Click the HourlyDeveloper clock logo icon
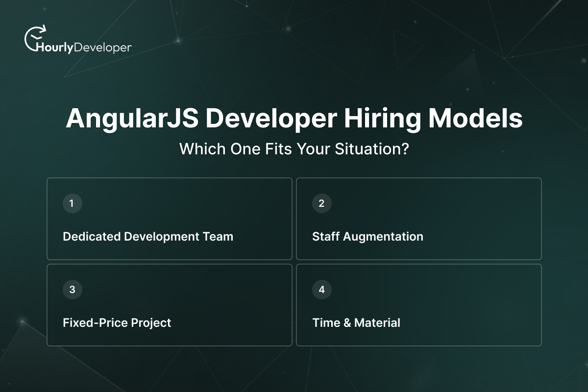 [36, 38]
